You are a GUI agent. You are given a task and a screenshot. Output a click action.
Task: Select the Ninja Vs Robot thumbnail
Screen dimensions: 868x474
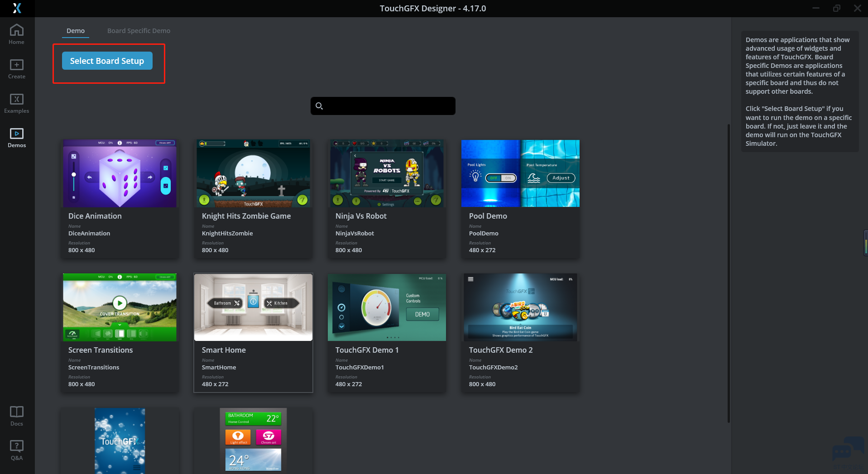(387, 173)
